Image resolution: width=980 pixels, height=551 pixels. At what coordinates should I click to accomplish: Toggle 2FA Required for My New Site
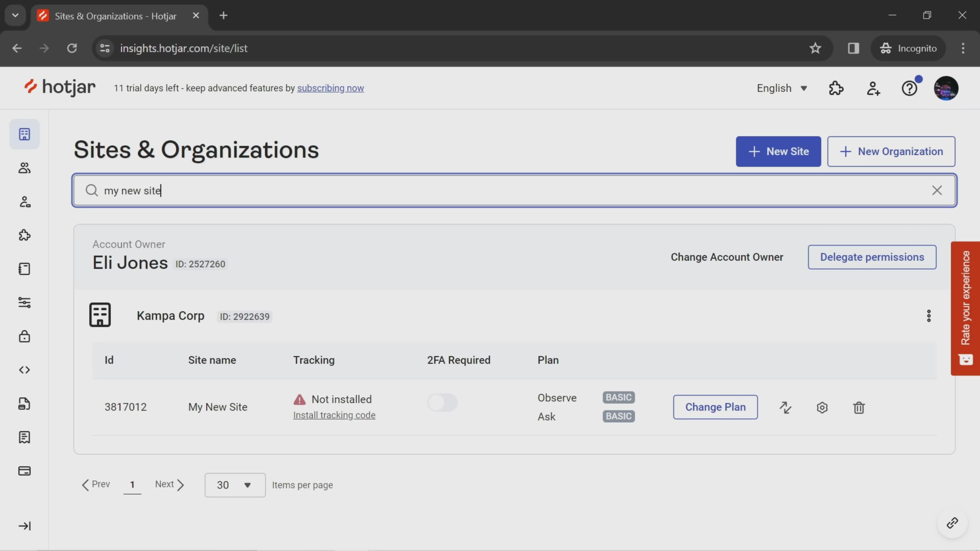click(442, 403)
